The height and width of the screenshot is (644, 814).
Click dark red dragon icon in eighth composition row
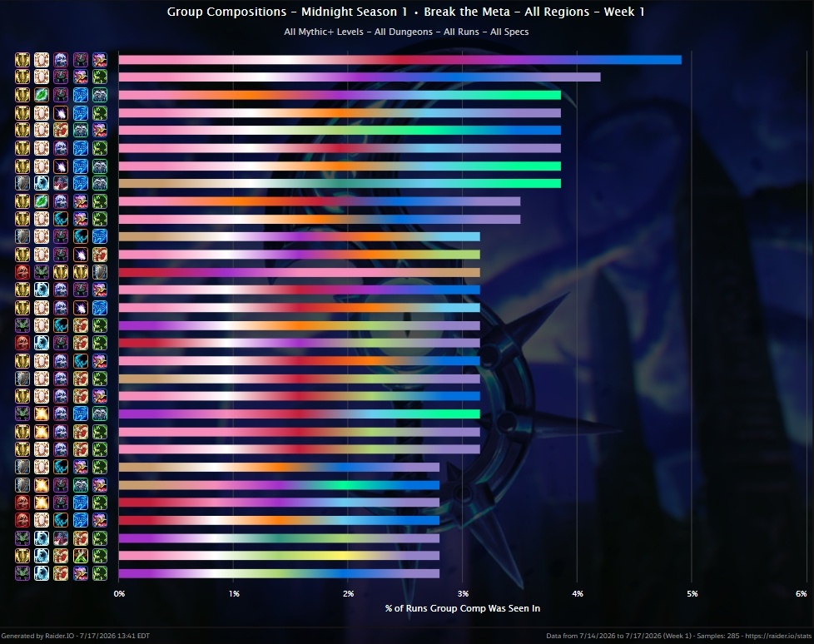(x=61, y=183)
